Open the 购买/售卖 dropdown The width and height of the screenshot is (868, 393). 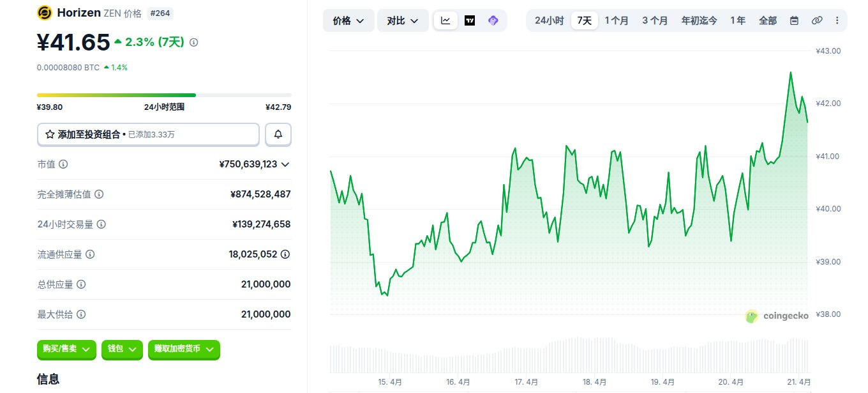[66, 349]
